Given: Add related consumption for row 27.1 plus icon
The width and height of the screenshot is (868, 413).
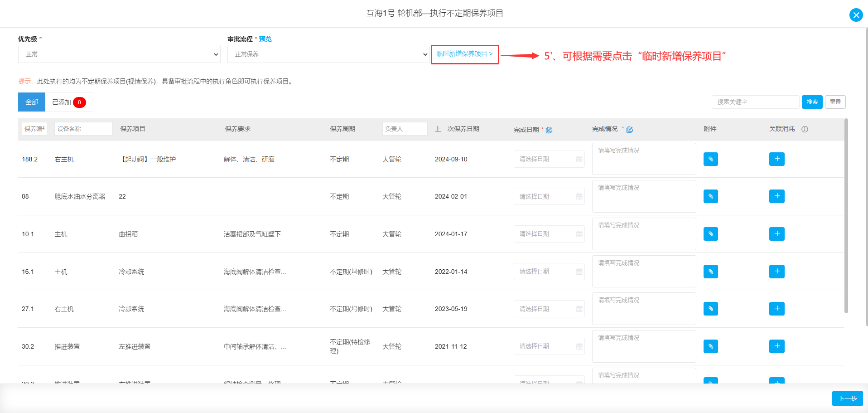Looking at the screenshot, I should point(777,309).
